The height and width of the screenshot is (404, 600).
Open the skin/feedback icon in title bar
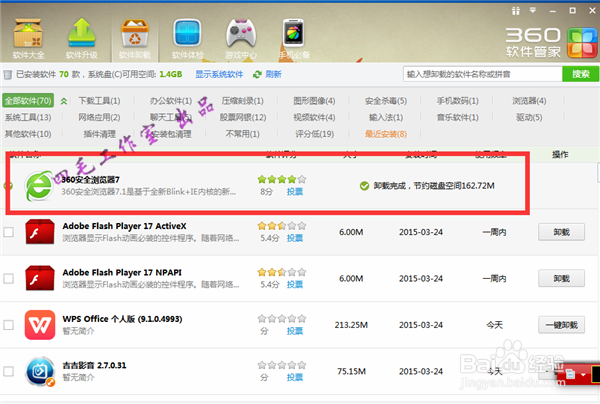point(515,11)
